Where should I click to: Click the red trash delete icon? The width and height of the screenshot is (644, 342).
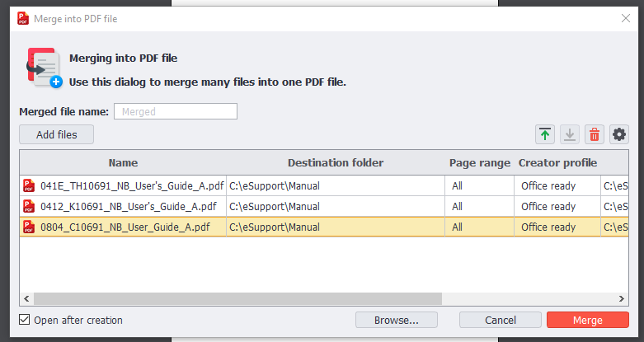594,134
